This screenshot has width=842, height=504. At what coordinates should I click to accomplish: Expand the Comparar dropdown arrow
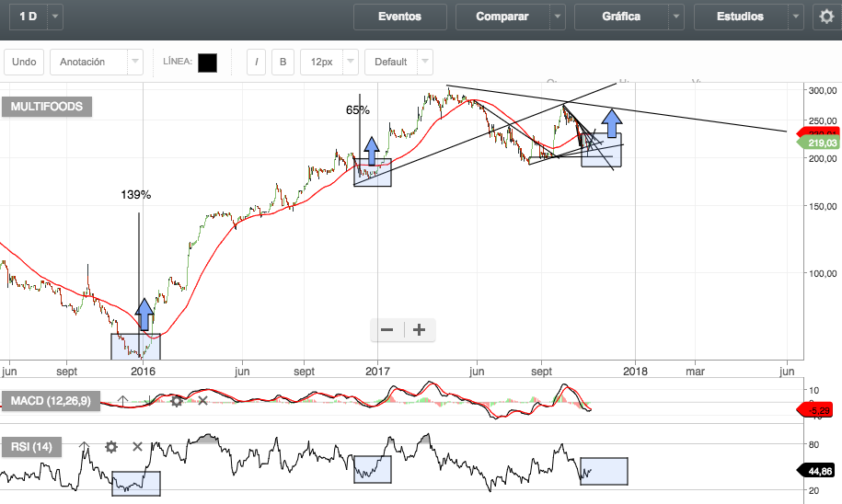(558, 17)
